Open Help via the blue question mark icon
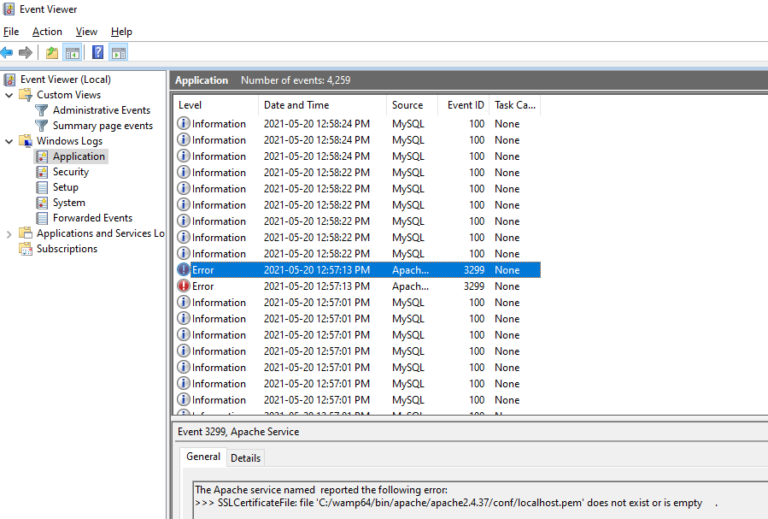Screen dimensions: 768x519 (x=98, y=53)
